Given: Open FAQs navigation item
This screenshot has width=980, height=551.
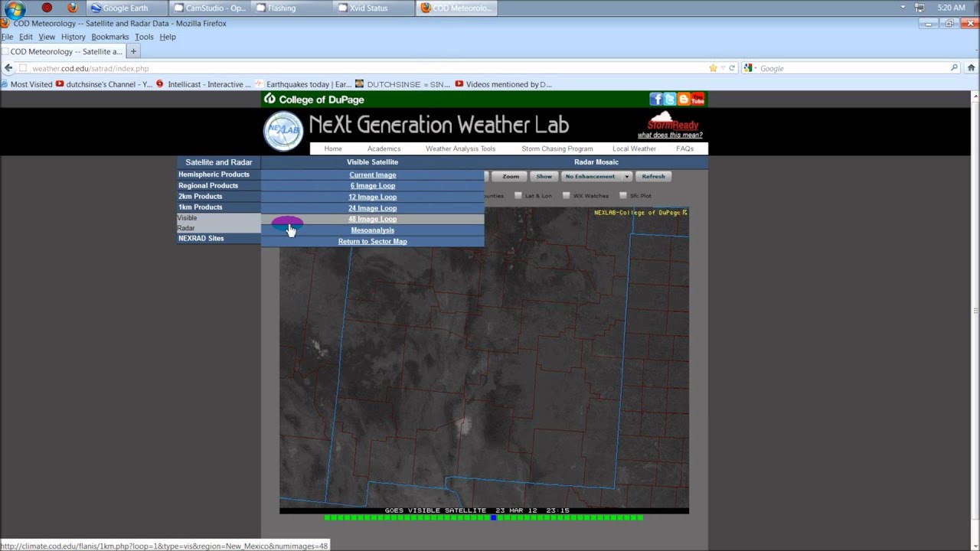Looking at the screenshot, I should [x=684, y=148].
